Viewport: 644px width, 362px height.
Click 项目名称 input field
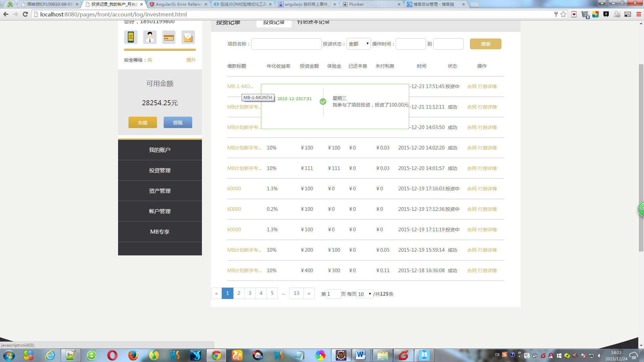click(286, 44)
